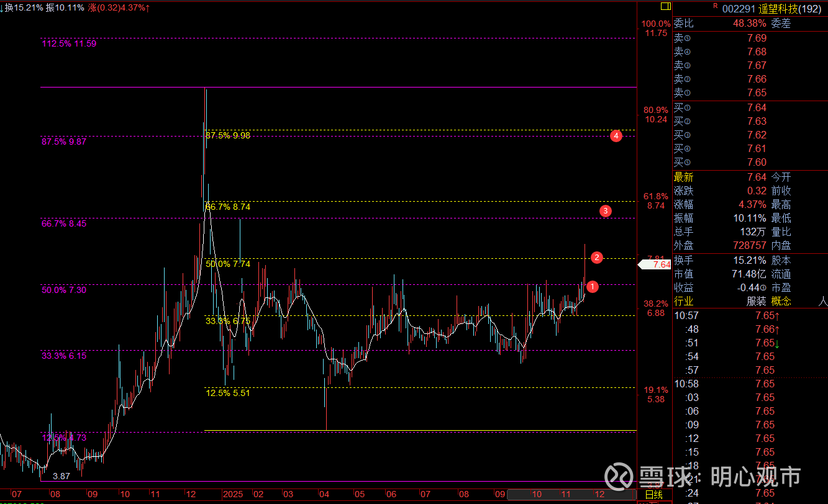Click the 总手 volume value 132万
The image size is (828, 504).
tap(753, 232)
